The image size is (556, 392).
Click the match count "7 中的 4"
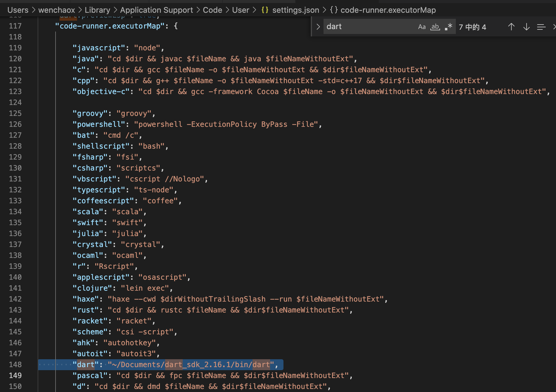(472, 27)
